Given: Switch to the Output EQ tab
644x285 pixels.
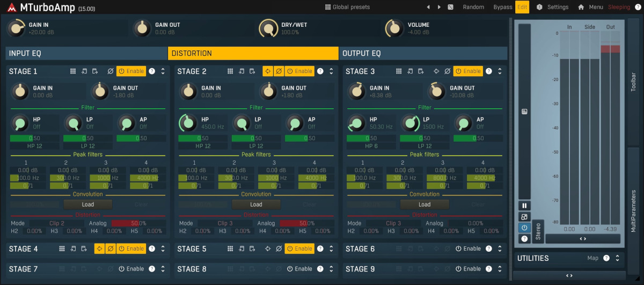Looking at the screenshot, I should [x=424, y=53].
